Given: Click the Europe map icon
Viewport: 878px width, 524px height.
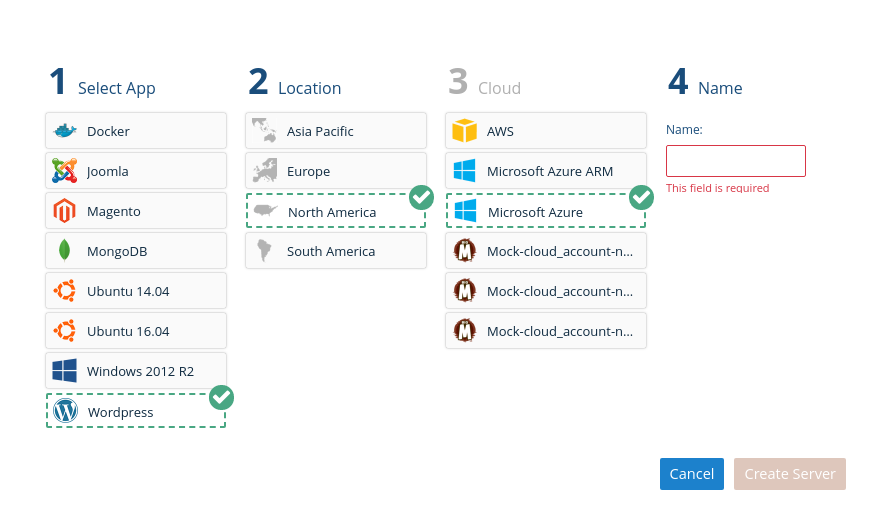Looking at the screenshot, I should tap(264, 171).
